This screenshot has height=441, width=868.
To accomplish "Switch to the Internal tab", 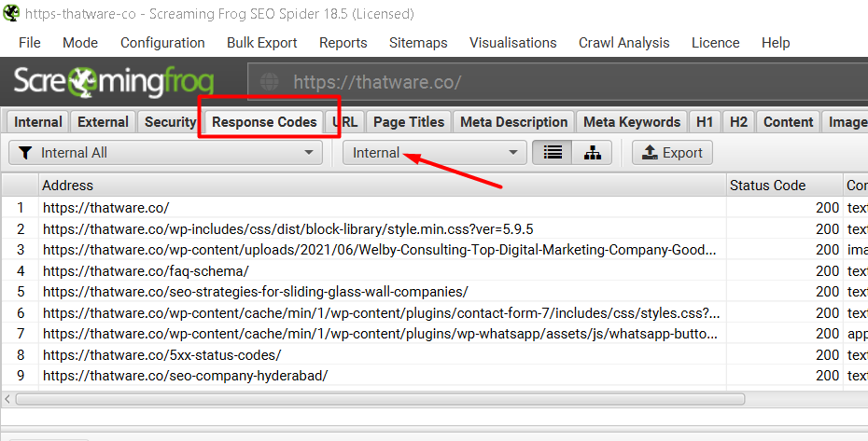I will pos(37,122).
